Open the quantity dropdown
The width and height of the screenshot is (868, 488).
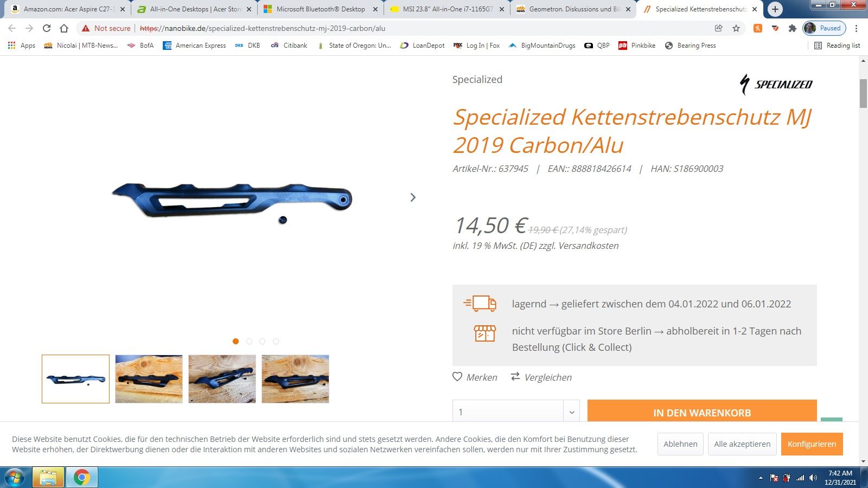point(516,412)
